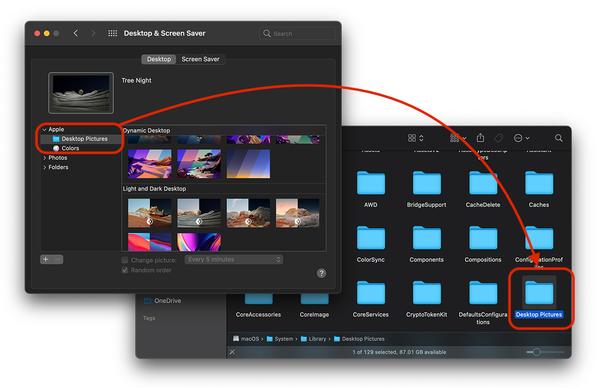Click the Finder search magnifier icon
600x388 pixels.
click(558, 138)
